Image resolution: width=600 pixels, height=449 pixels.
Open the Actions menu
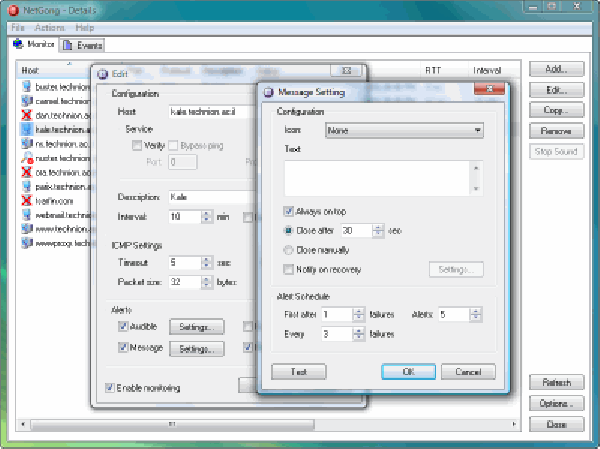click(x=50, y=28)
